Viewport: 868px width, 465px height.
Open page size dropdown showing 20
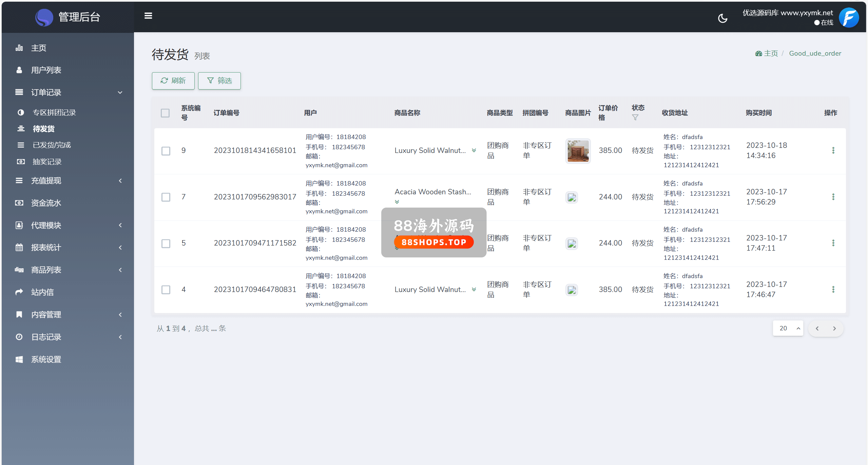[x=788, y=328]
